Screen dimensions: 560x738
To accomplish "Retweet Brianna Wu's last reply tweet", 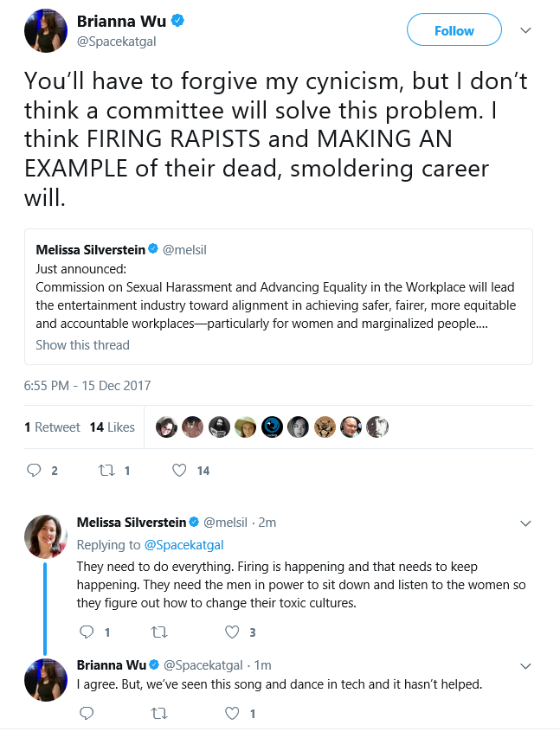I will tap(159, 714).
